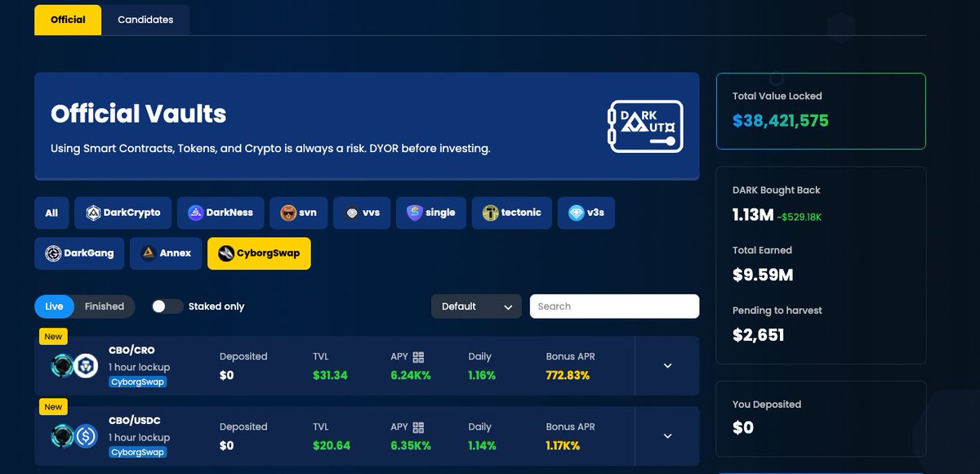Click the Annex triangle icon
The height and width of the screenshot is (474, 980).
point(148,253)
